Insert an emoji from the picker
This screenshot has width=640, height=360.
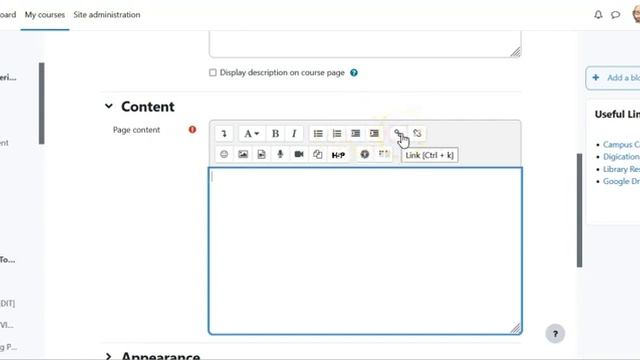point(224,154)
